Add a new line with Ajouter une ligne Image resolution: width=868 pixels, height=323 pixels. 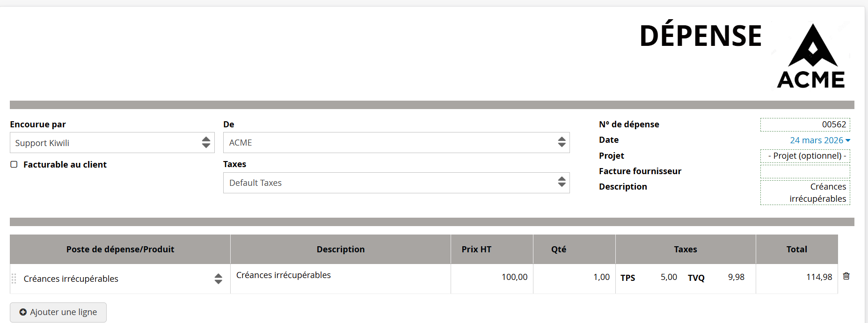pos(58,312)
